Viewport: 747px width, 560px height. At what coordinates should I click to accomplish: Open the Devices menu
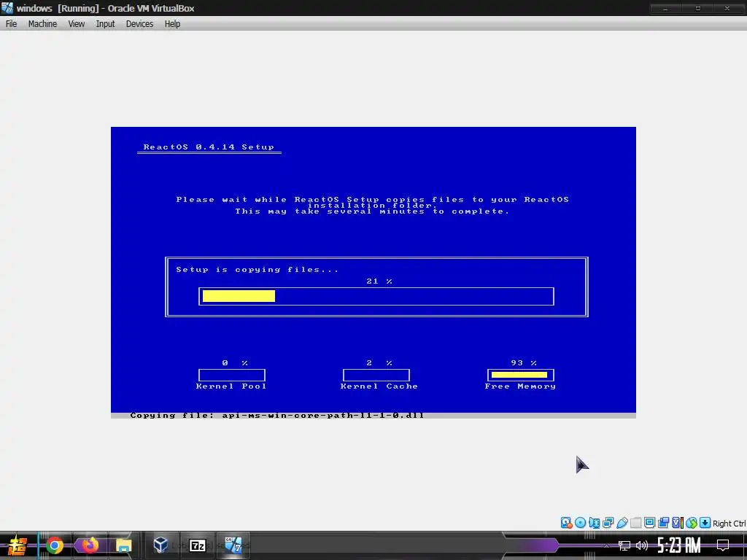[x=139, y=24]
